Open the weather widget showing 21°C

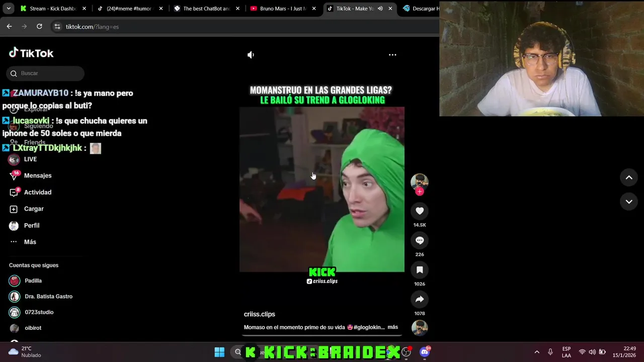click(x=25, y=352)
